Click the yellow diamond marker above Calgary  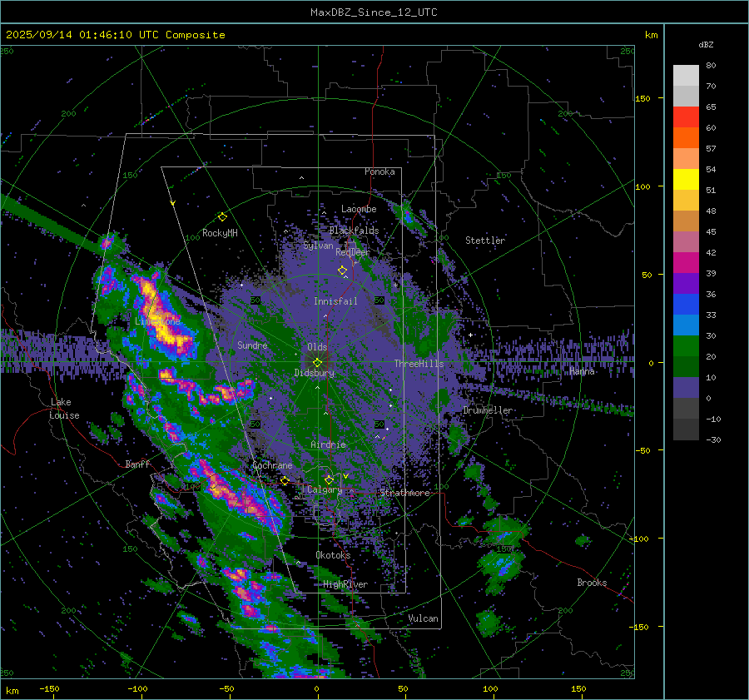[329, 479]
